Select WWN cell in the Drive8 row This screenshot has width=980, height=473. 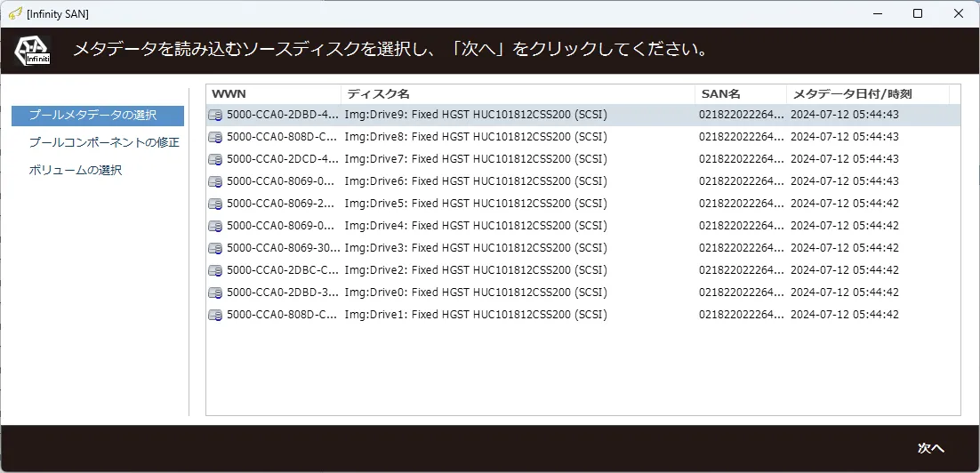click(283, 137)
